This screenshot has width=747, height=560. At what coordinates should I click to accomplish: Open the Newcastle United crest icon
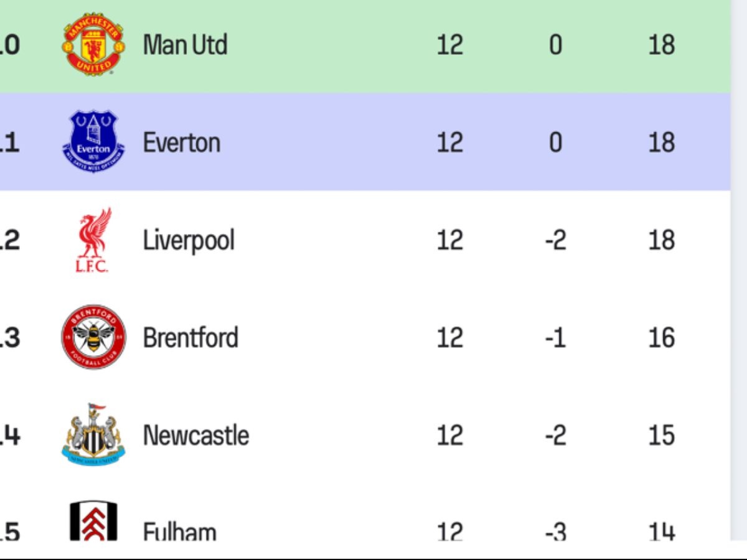[93, 434]
